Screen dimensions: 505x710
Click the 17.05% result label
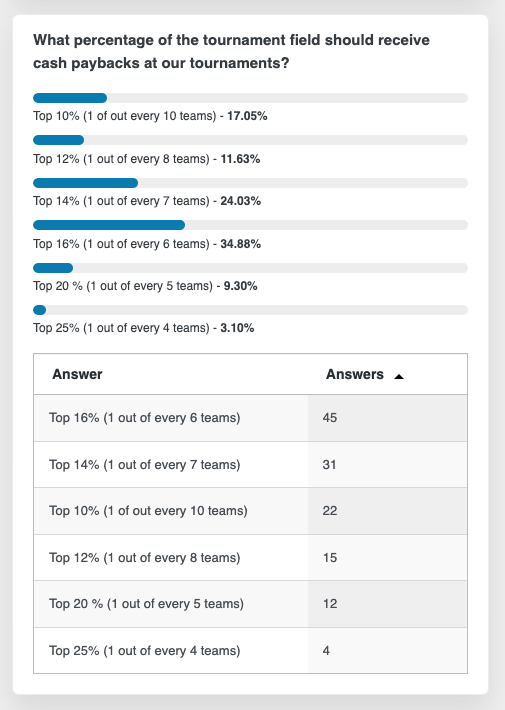tap(247, 116)
